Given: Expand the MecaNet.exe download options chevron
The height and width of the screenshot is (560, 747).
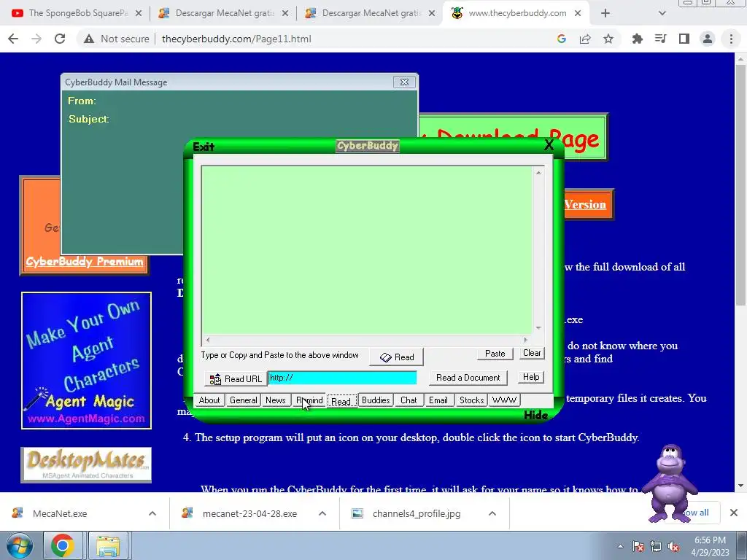Looking at the screenshot, I should [152, 513].
